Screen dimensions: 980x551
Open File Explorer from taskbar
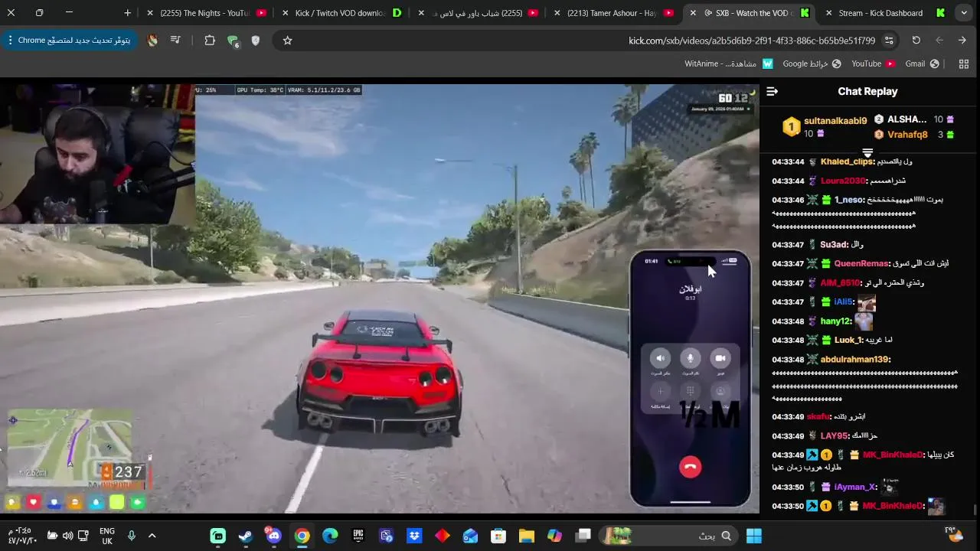(x=527, y=536)
